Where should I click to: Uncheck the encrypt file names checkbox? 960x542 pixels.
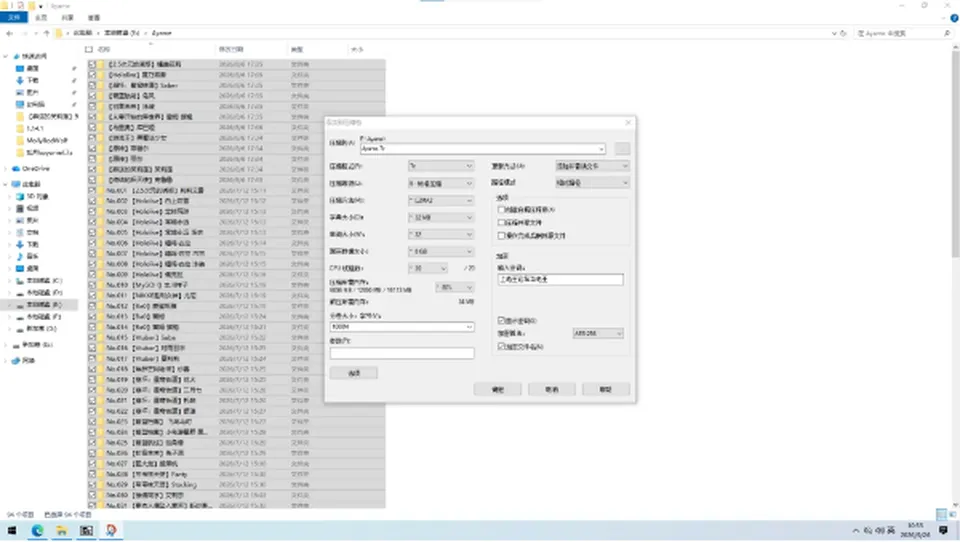pos(501,346)
